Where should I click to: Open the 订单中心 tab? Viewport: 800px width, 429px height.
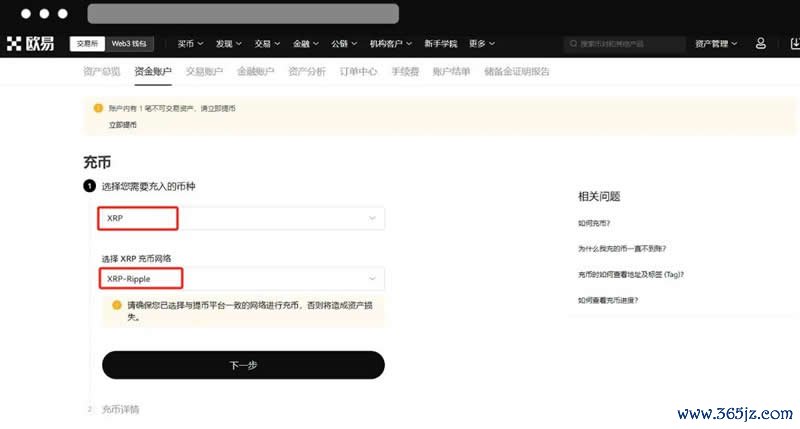tap(358, 71)
